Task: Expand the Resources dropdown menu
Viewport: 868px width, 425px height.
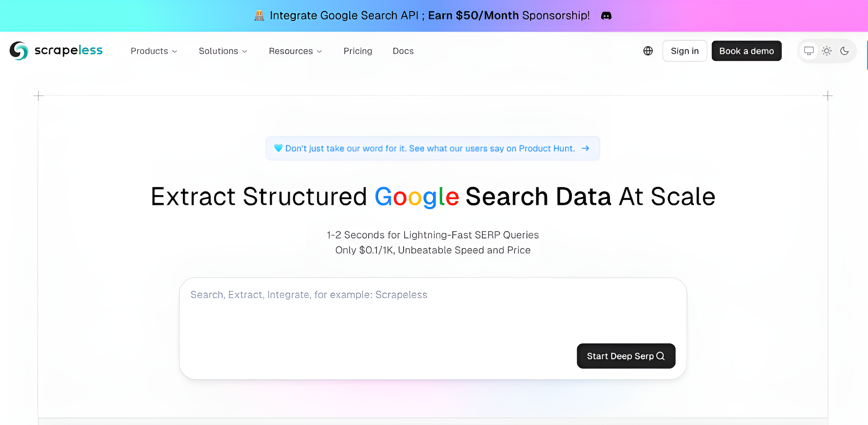Action: point(295,51)
